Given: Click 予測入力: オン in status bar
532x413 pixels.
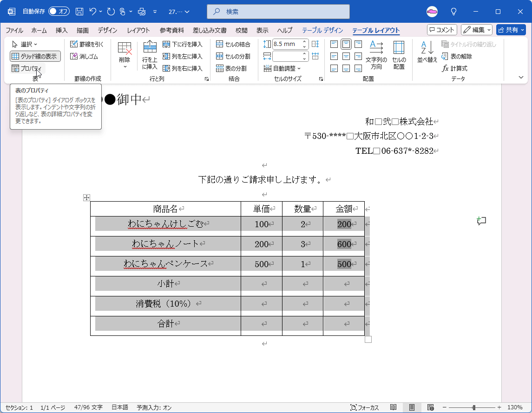Looking at the screenshot, I should (154, 407).
